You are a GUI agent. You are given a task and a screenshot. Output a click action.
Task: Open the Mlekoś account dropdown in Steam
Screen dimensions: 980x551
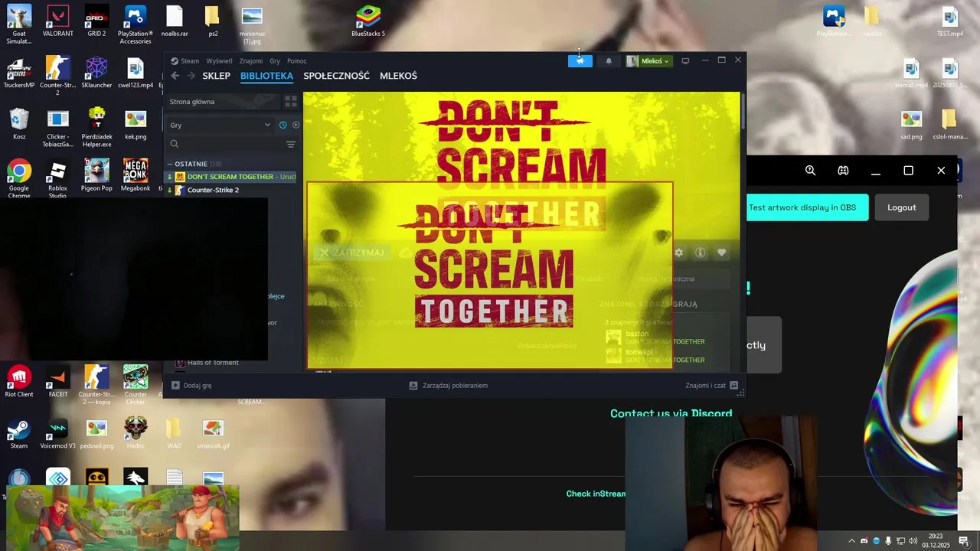coord(648,60)
